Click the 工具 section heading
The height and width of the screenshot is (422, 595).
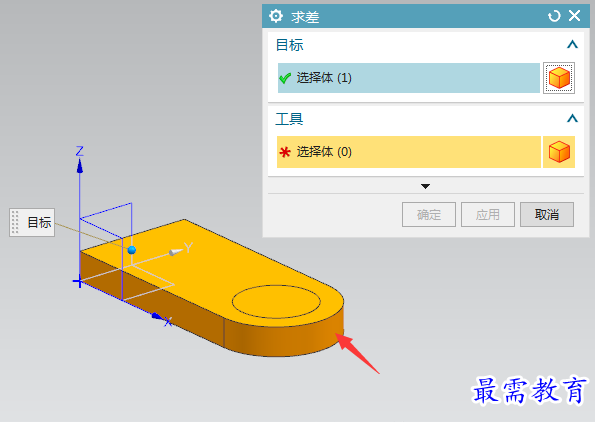[x=289, y=119]
